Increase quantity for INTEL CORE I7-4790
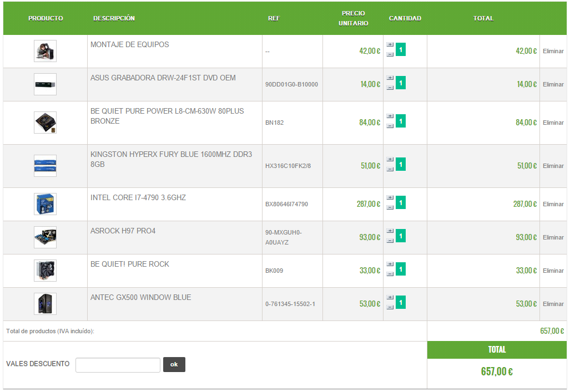Viewport: 570px width, 392px height. point(390,197)
